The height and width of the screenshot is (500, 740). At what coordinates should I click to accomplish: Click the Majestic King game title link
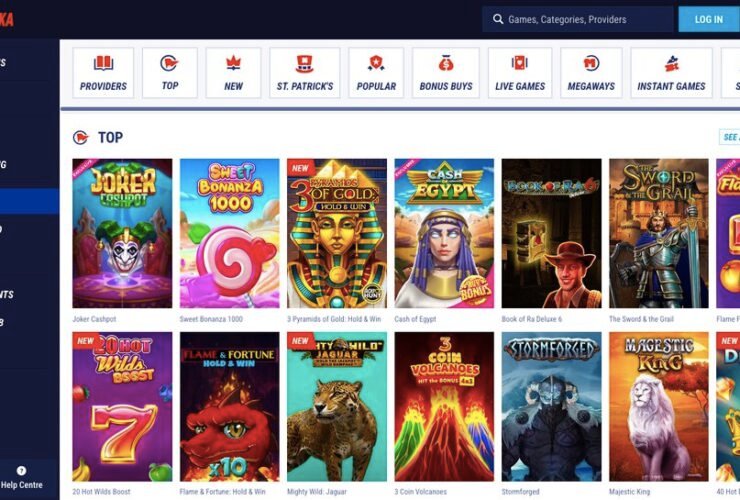pyautogui.click(x=629, y=492)
